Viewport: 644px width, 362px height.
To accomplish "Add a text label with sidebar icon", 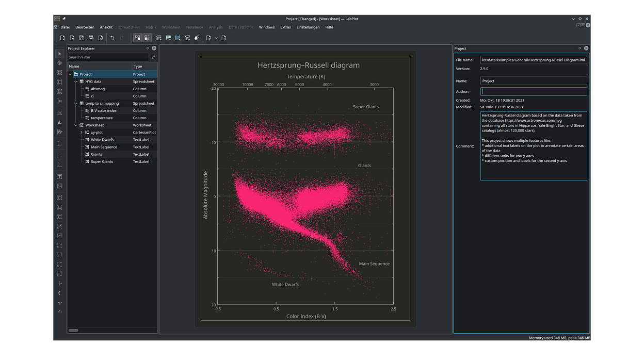I will (x=60, y=176).
